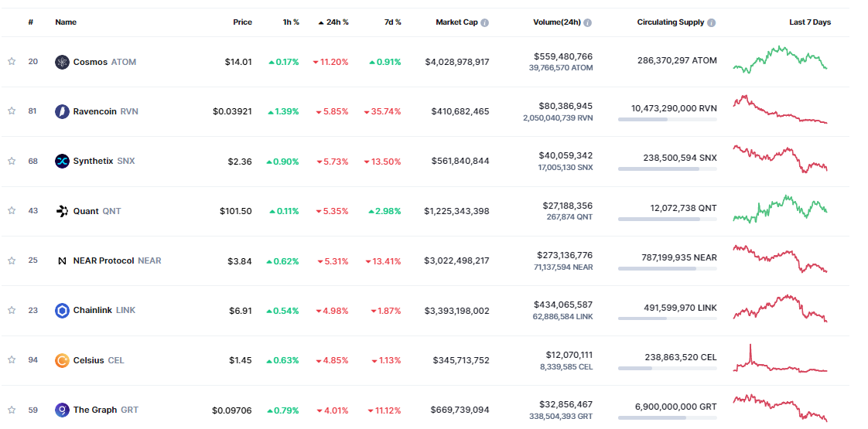This screenshot has width=868, height=429.
Task: Click Synthetix 1h change 0.90%
Action: coord(282,162)
